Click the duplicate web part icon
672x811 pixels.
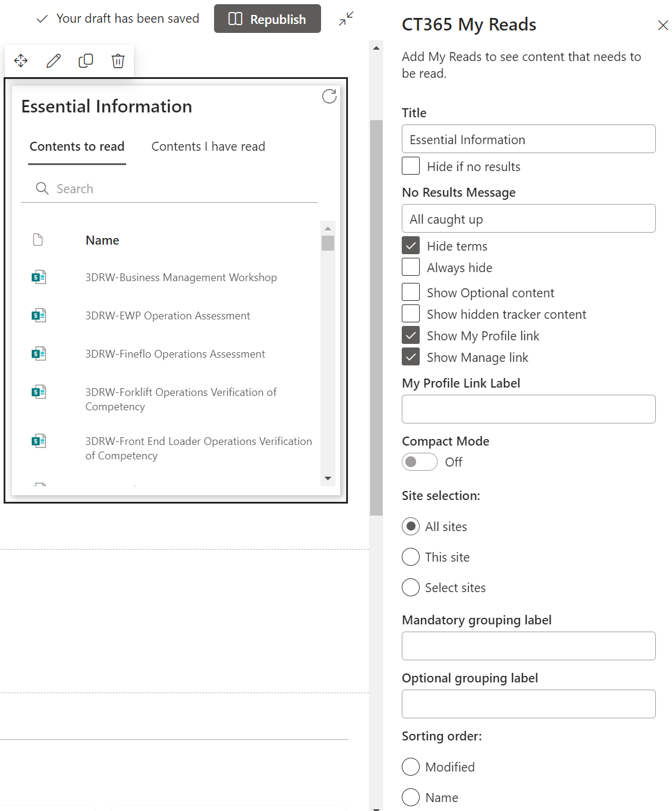pos(85,61)
